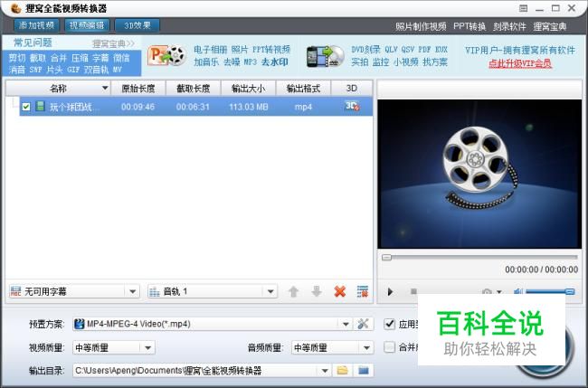Expand the 无可用字幕 subtitle dropdown
The width and height of the screenshot is (588, 388).
pos(132,291)
